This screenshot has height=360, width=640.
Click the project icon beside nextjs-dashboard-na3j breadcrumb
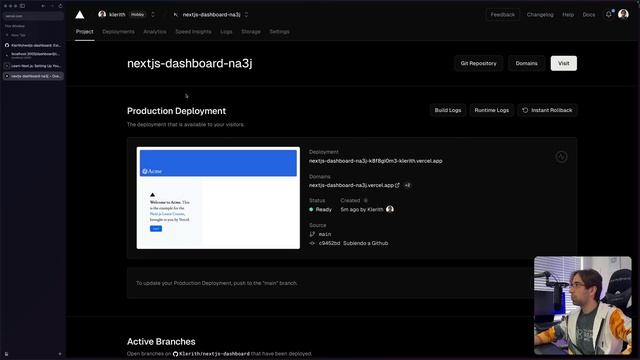tap(176, 15)
